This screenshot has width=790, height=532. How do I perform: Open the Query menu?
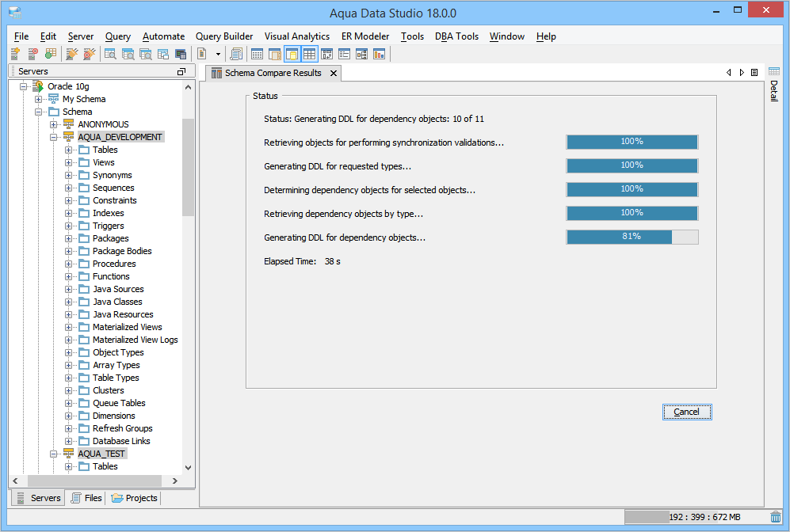click(x=118, y=36)
